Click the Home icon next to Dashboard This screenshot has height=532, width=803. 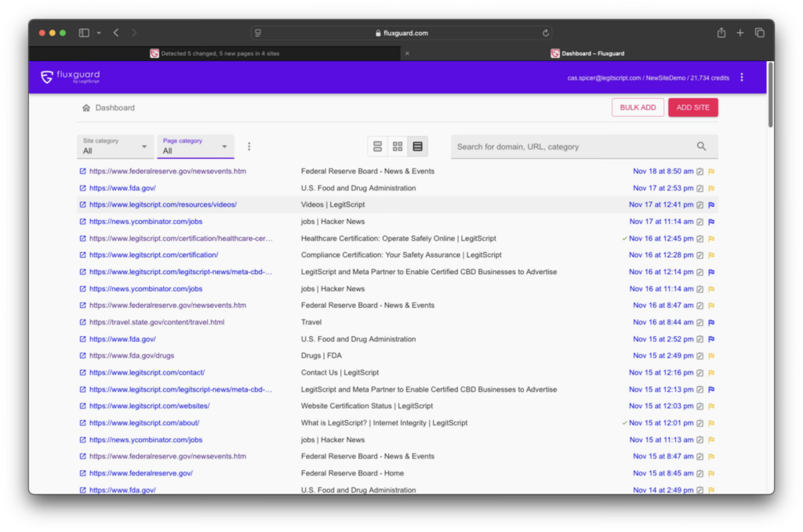pos(86,107)
